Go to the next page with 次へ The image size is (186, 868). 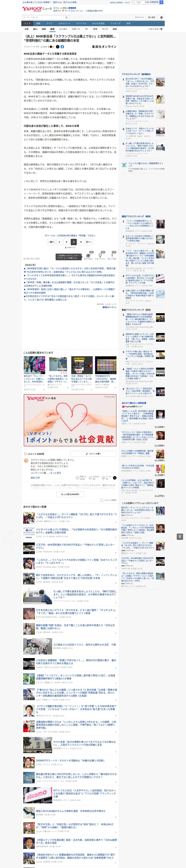[89, 242]
